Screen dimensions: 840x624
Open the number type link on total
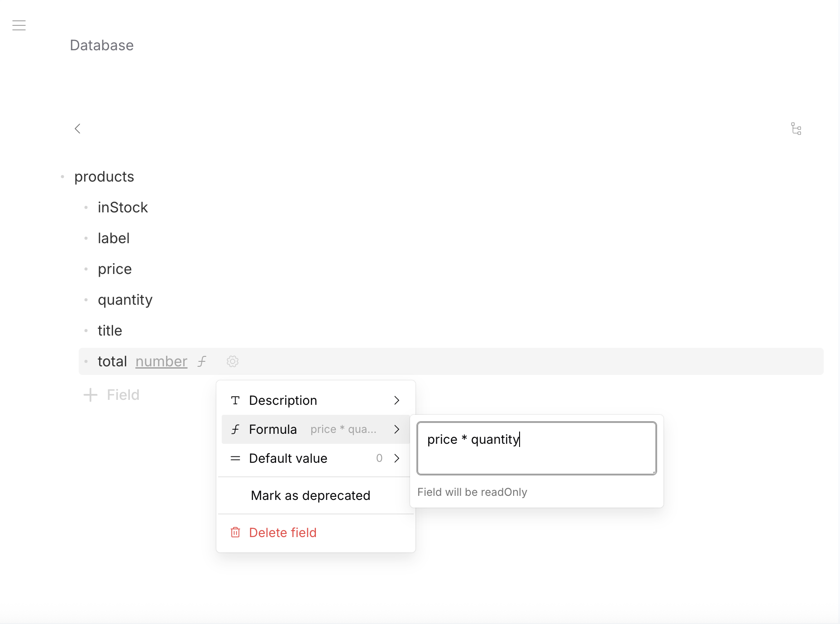(161, 361)
